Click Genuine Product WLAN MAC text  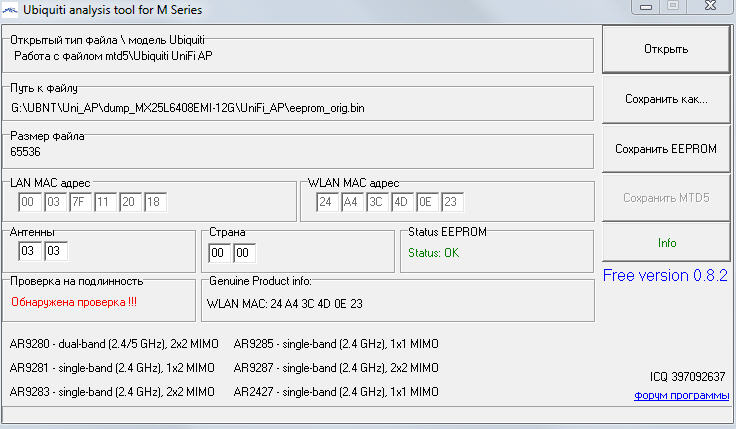tap(284, 304)
